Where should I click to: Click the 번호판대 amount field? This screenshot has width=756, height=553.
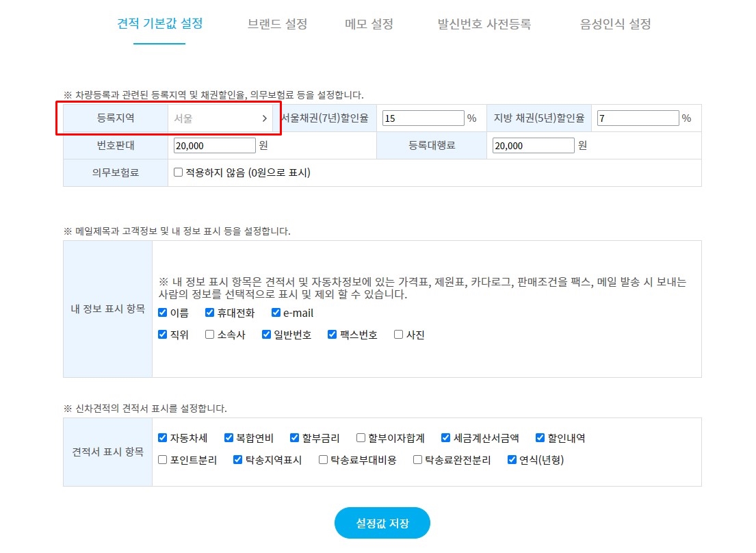(214, 146)
